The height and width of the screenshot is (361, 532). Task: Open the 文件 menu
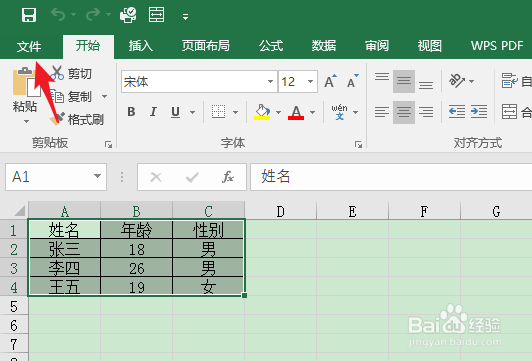pyautogui.click(x=29, y=46)
